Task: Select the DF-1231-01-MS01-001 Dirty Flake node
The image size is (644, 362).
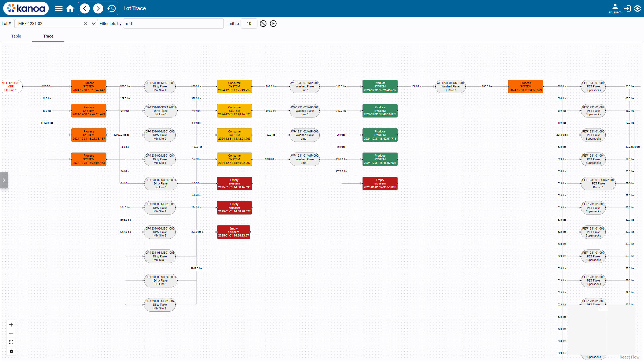Action: click(160, 86)
